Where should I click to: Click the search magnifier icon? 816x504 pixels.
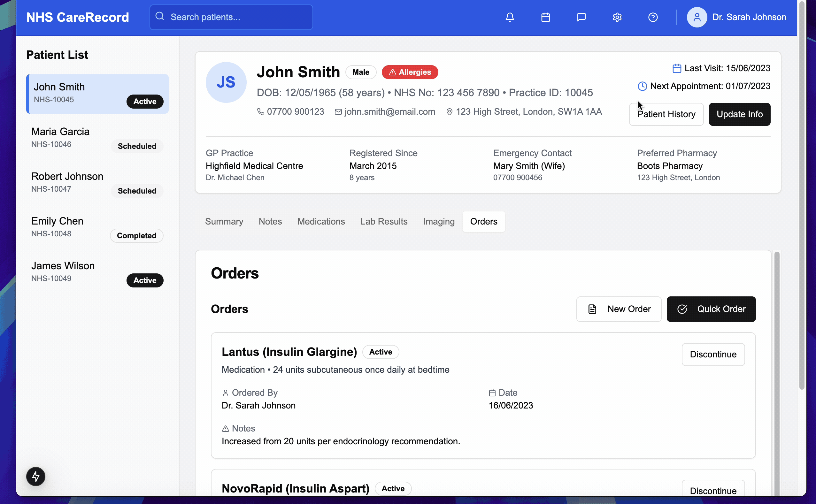click(160, 16)
